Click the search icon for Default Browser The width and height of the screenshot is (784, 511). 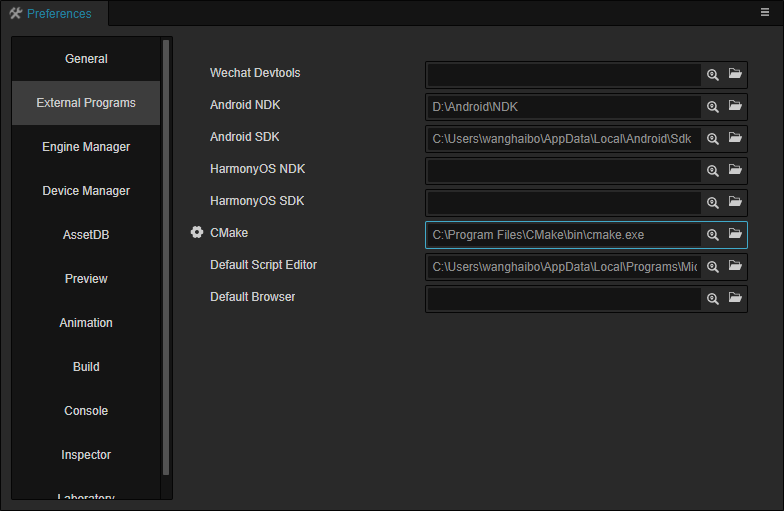712,299
